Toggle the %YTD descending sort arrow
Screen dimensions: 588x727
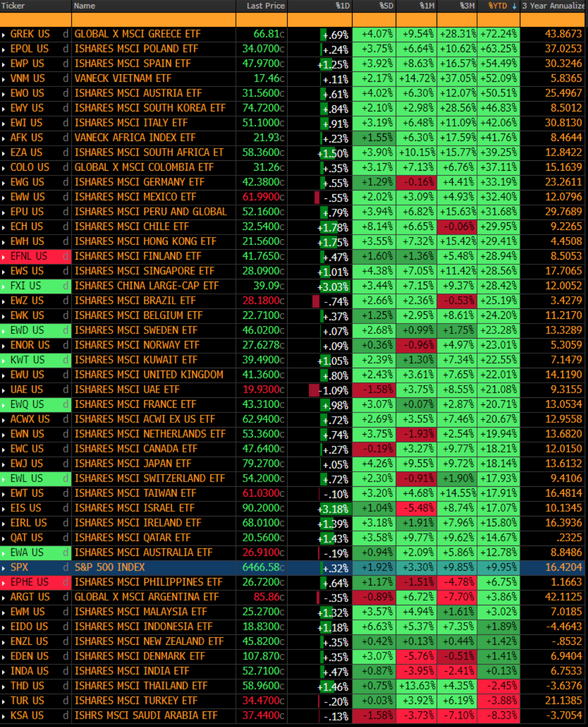pyautogui.click(x=514, y=6)
